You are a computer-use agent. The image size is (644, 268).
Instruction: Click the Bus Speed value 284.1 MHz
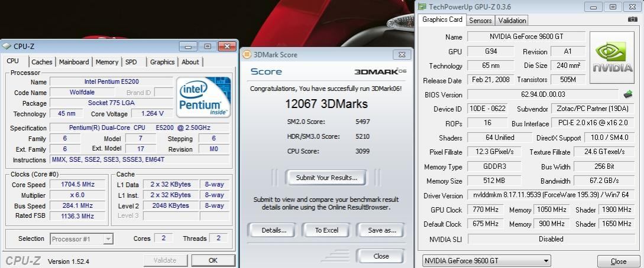77,205
